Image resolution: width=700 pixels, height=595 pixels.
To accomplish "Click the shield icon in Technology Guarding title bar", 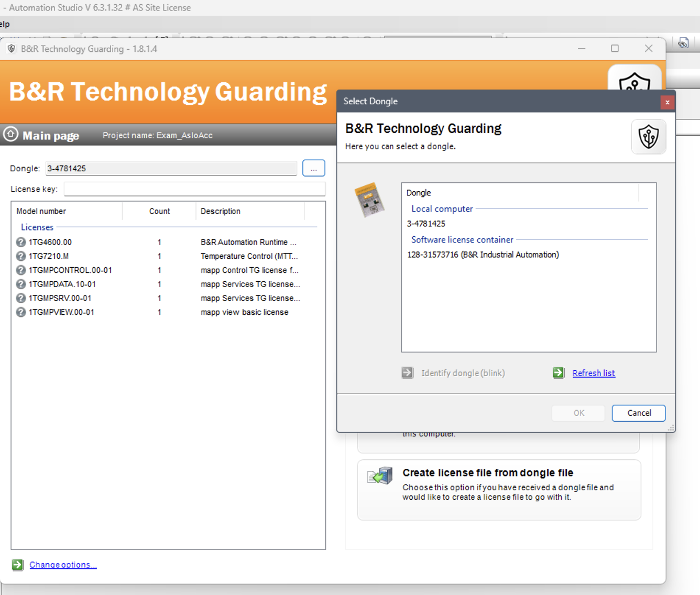I will pyautogui.click(x=12, y=49).
